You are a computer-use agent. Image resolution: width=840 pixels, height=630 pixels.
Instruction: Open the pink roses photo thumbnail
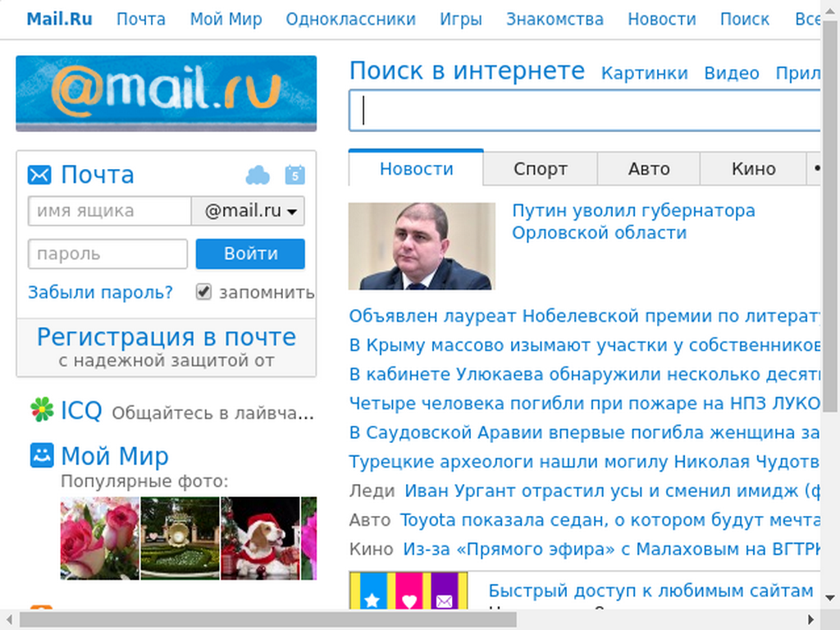(x=99, y=538)
